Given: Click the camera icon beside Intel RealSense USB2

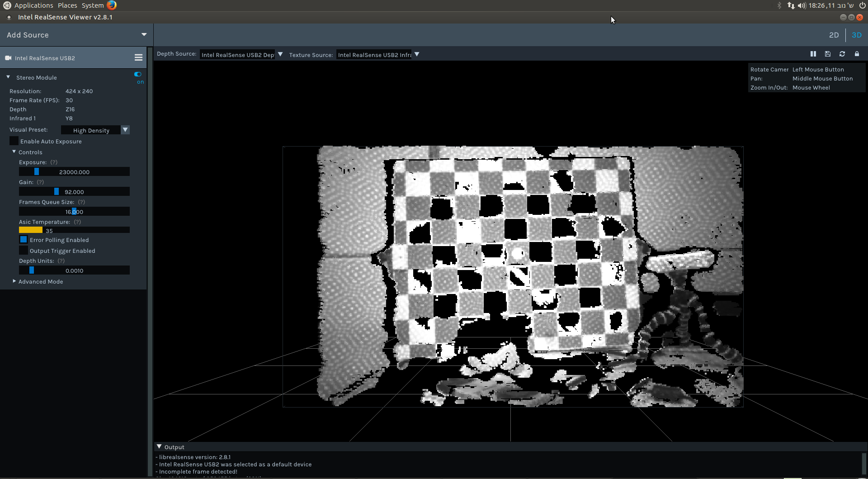Looking at the screenshot, I should 8,58.
